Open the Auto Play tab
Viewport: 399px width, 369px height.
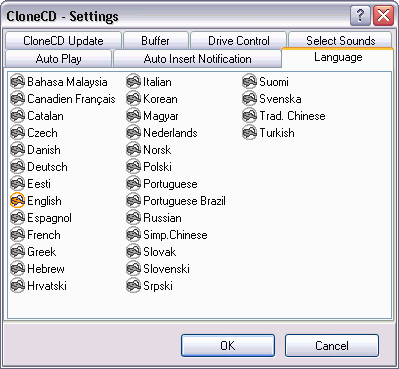tap(58, 59)
